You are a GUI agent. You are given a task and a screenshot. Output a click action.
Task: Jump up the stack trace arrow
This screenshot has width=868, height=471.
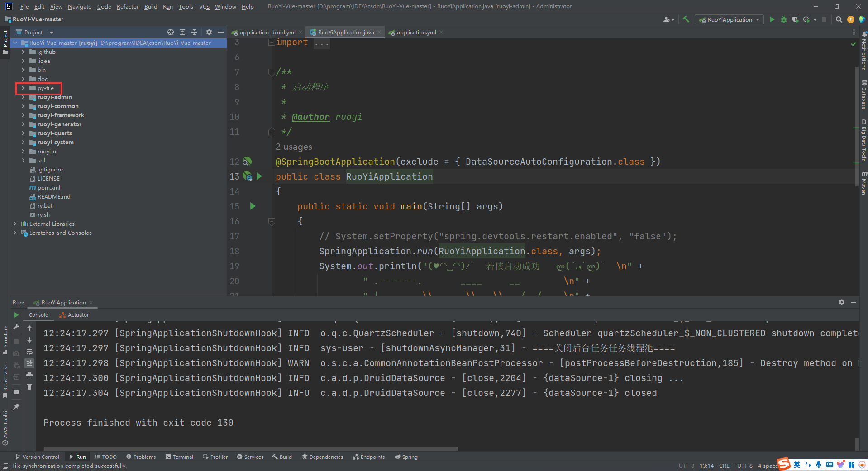[x=29, y=328]
